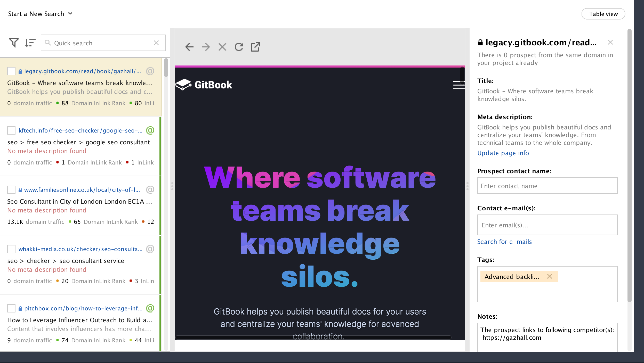Viewport: 644px width, 363px height.
Task: Focus the Quick search field
Action: [103, 43]
